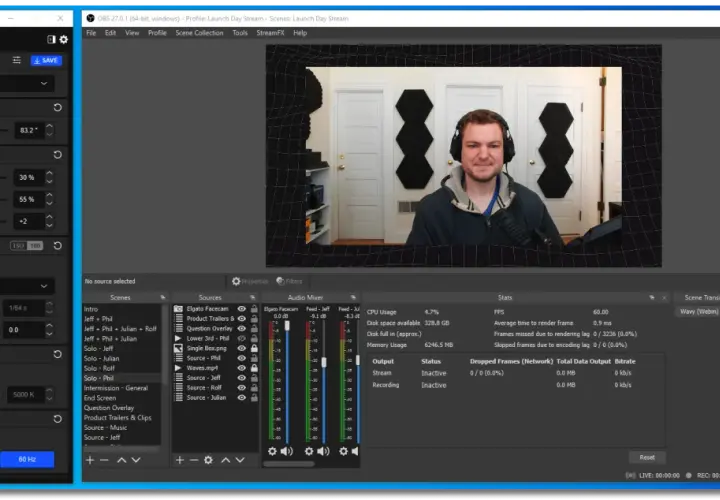Pop out the Scenes dock
Viewport: 720px width, 500px height.
click(163, 298)
